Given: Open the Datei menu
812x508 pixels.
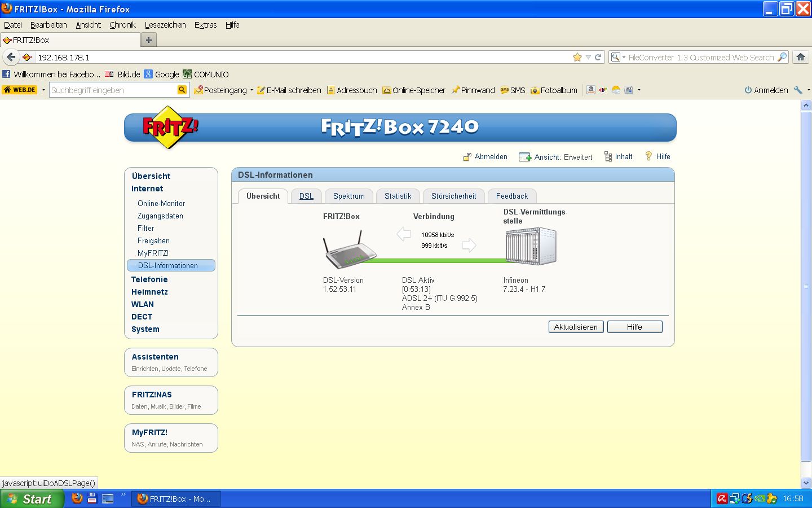Looking at the screenshot, I should 13,25.
